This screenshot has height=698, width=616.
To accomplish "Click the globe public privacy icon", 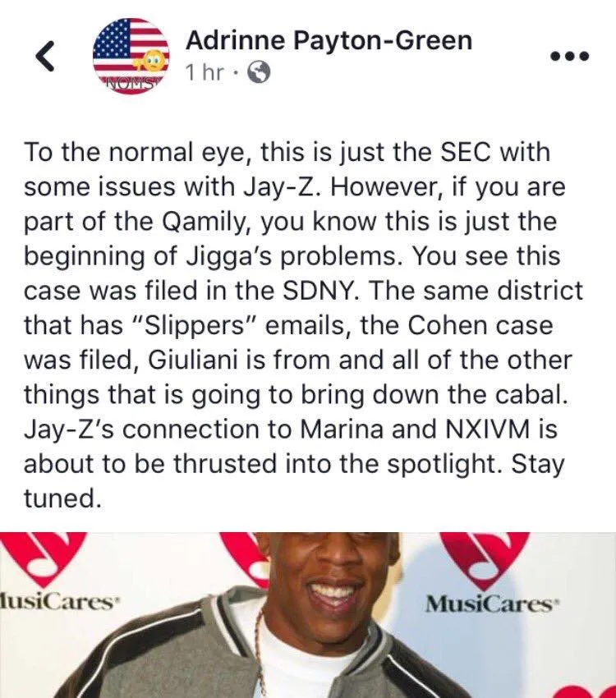I will coord(258,73).
